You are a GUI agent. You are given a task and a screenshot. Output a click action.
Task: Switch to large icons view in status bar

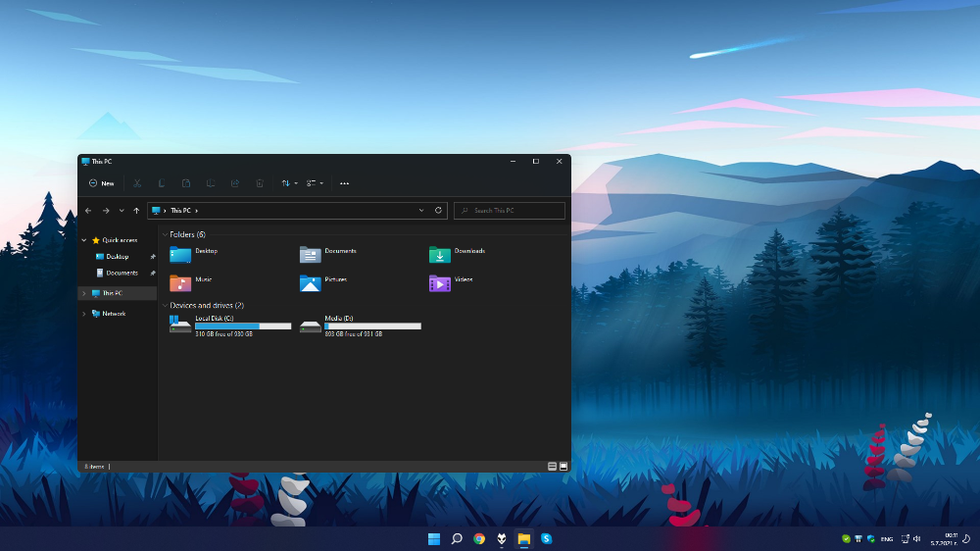click(x=563, y=467)
